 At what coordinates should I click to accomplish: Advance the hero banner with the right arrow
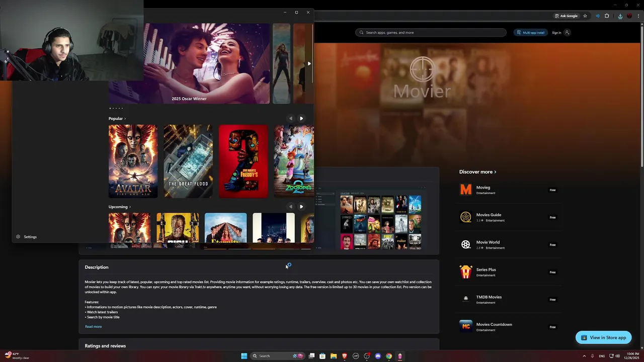pyautogui.click(x=309, y=64)
